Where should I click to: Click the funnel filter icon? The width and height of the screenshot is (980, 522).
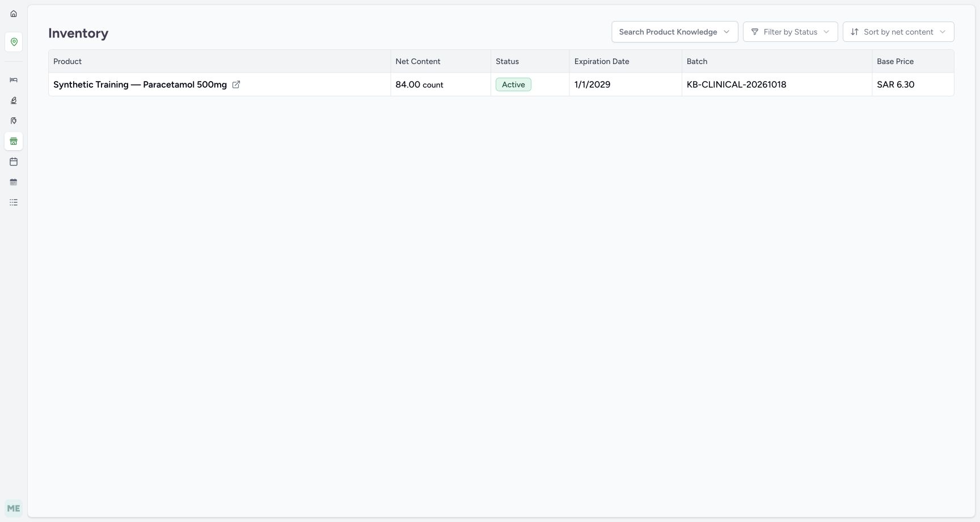[x=755, y=32]
